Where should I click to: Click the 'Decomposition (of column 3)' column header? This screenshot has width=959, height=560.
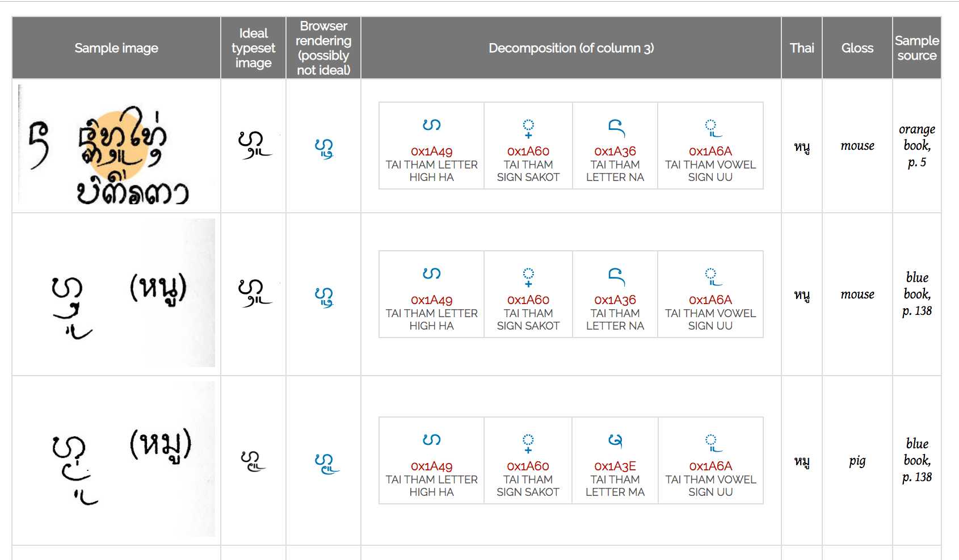571,48
